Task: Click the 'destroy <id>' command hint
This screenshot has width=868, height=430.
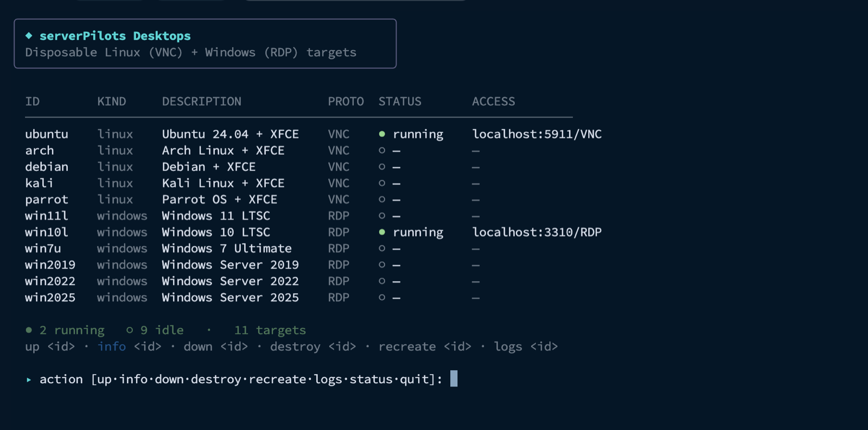Action: point(313,346)
